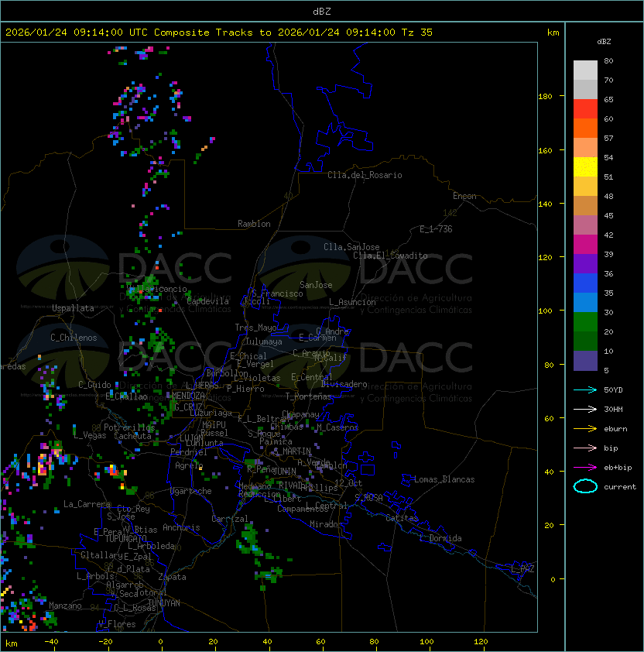Screen dimensions: 644x652
Task: Click the Composite Tracks timestamp header text
Action: (219, 33)
